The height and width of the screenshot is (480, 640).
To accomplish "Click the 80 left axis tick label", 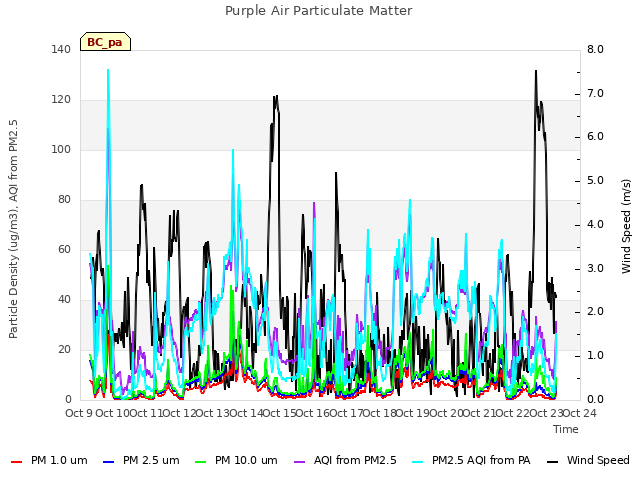I will tap(64, 200).
